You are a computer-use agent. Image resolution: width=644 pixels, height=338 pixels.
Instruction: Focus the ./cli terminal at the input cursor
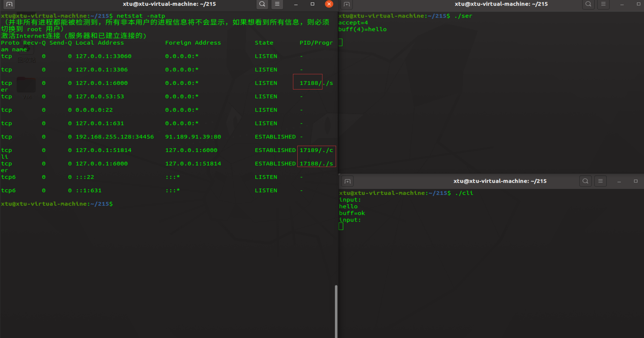tap(341, 226)
